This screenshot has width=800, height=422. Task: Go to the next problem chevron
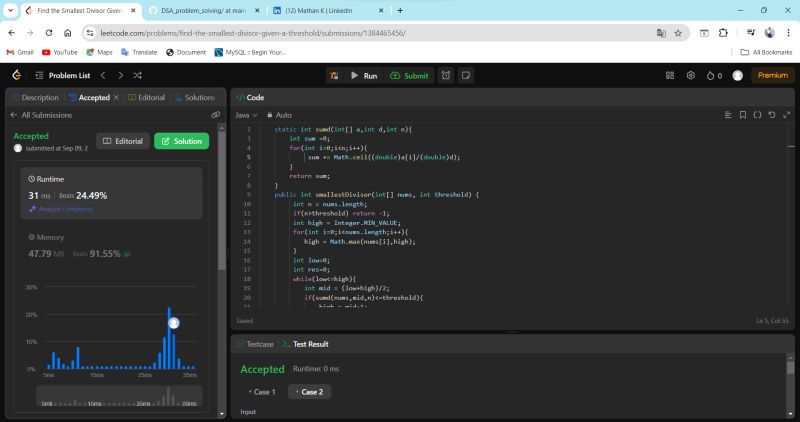119,75
